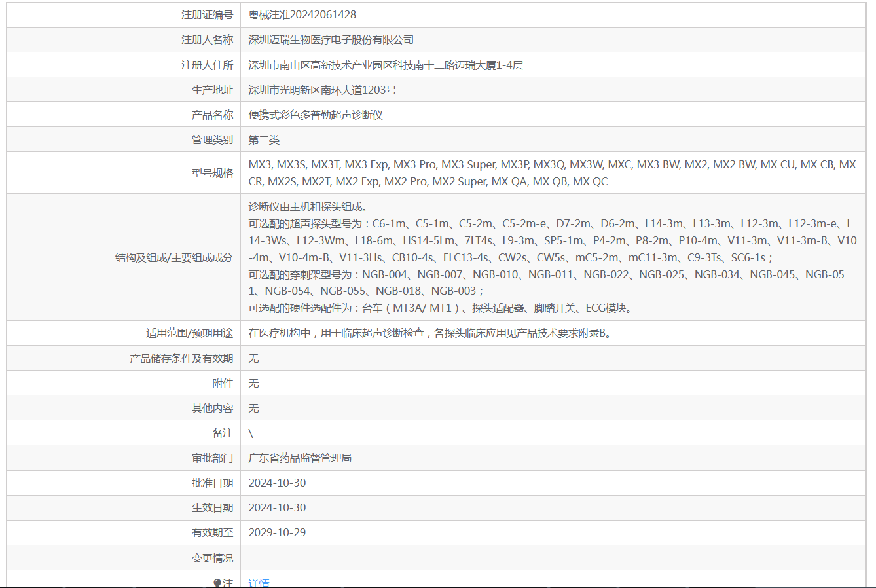The height and width of the screenshot is (588, 876).
Task: Click the 批准日期 label
Action: (212, 483)
